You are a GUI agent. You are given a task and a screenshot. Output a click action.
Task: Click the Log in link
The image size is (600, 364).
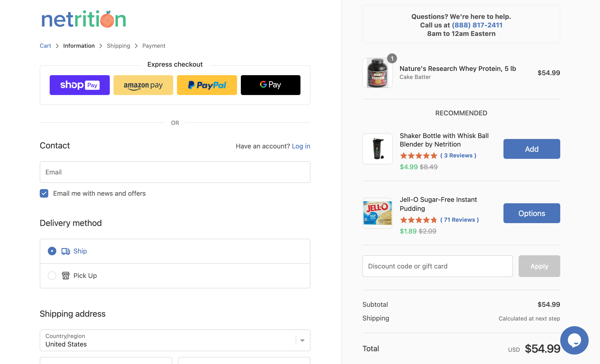(301, 146)
